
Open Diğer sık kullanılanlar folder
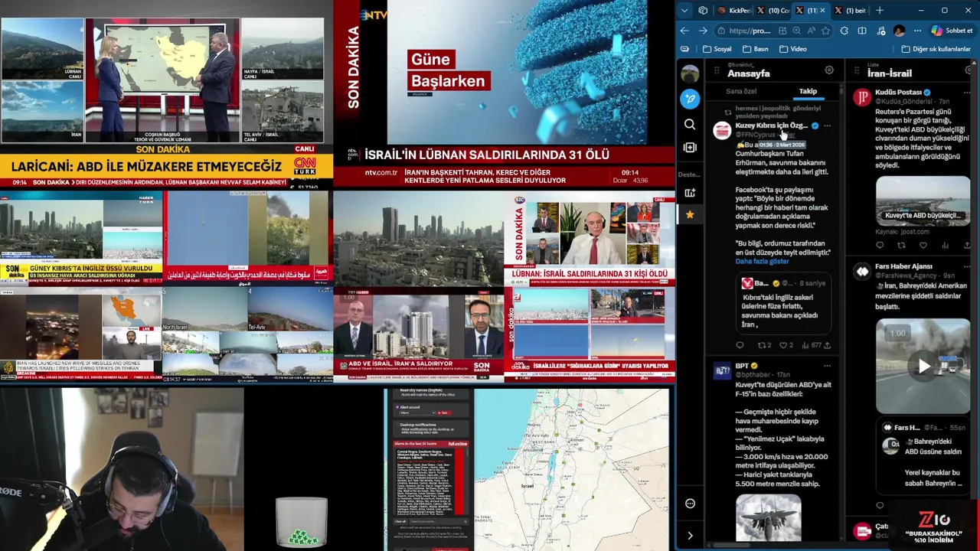936,49
